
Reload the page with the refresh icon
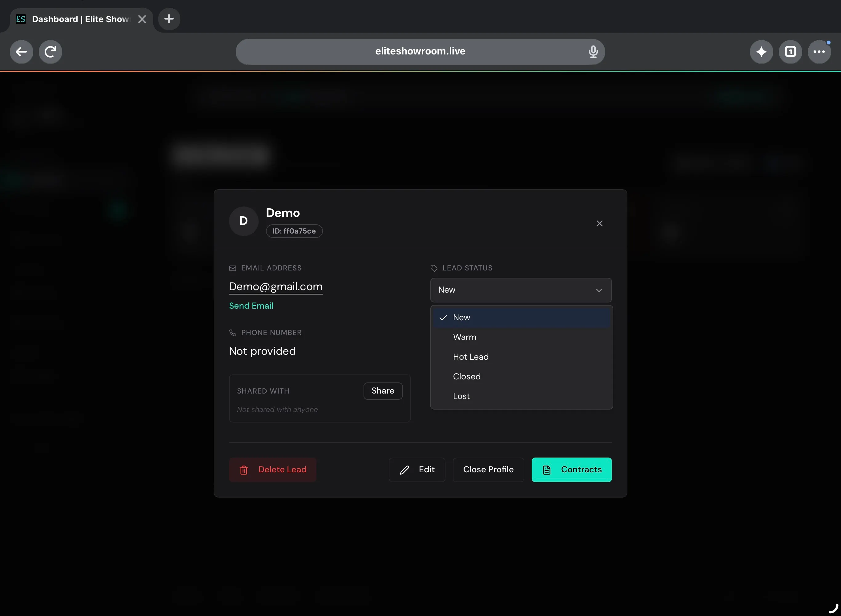(x=50, y=51)
